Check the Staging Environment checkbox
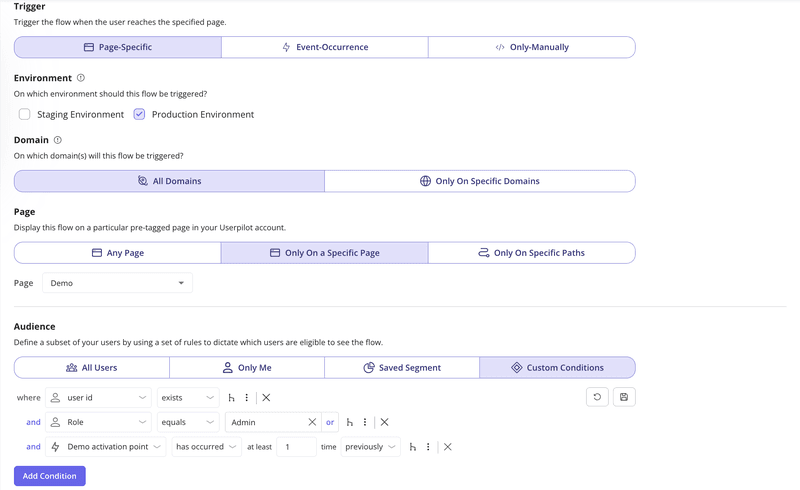This screenshot has width=800, height=490. (x=24, y=114)
